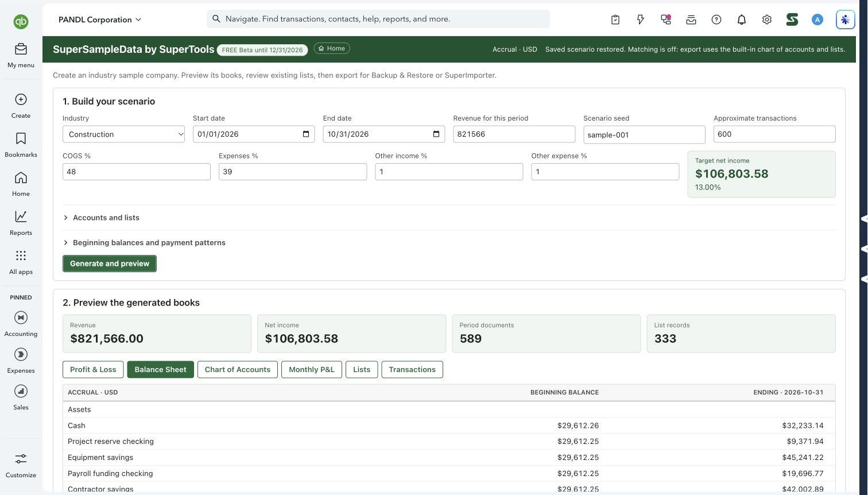The image size is (868, 495).
Task: Click the AI assistant sparkle icon
Action: pos(845,20)
